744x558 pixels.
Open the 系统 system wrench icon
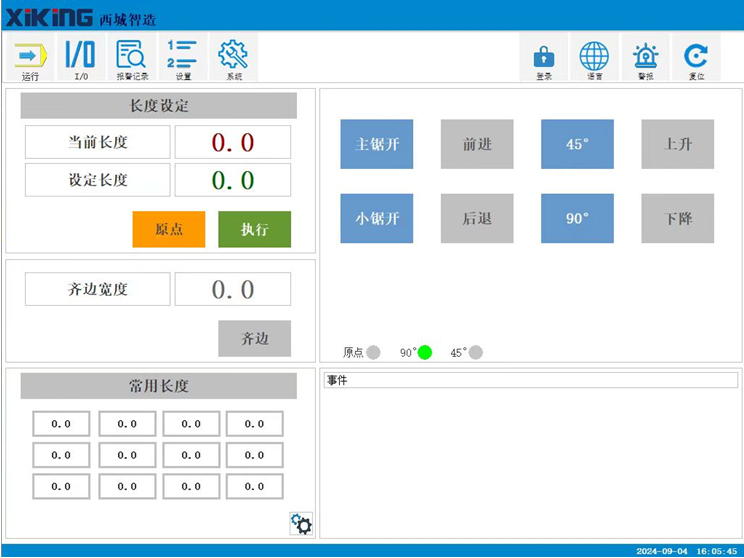233,57
